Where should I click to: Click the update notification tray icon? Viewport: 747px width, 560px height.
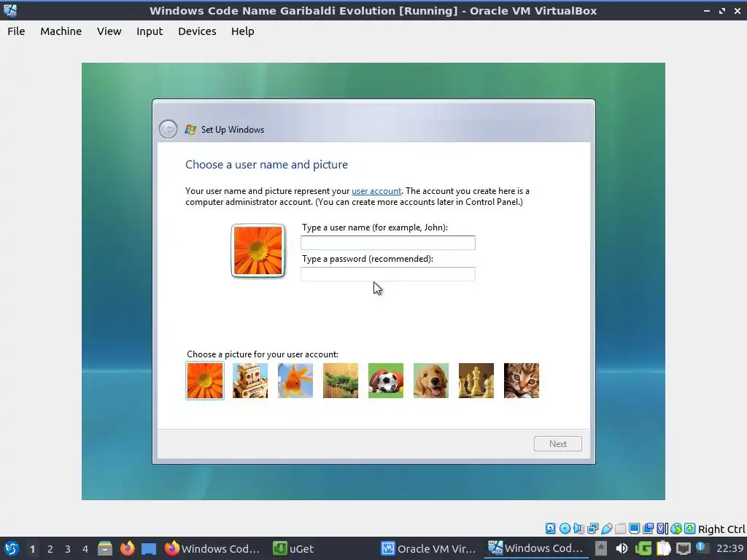702,548
